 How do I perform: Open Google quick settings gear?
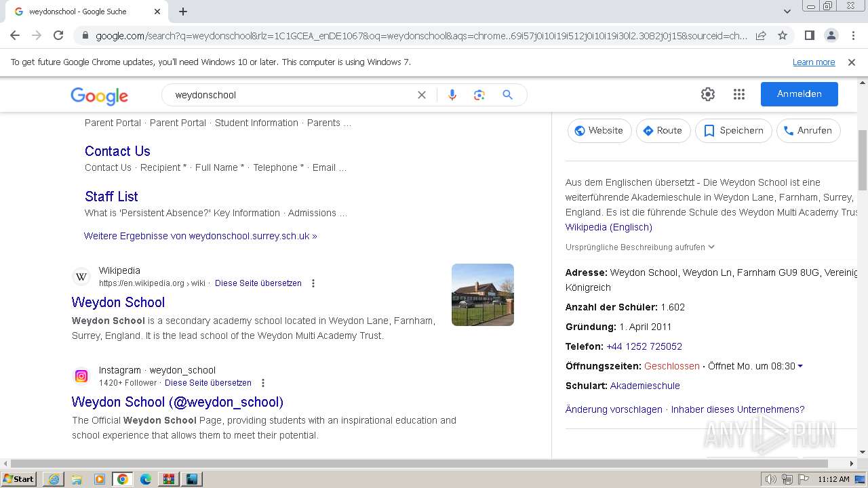[708, 94]
